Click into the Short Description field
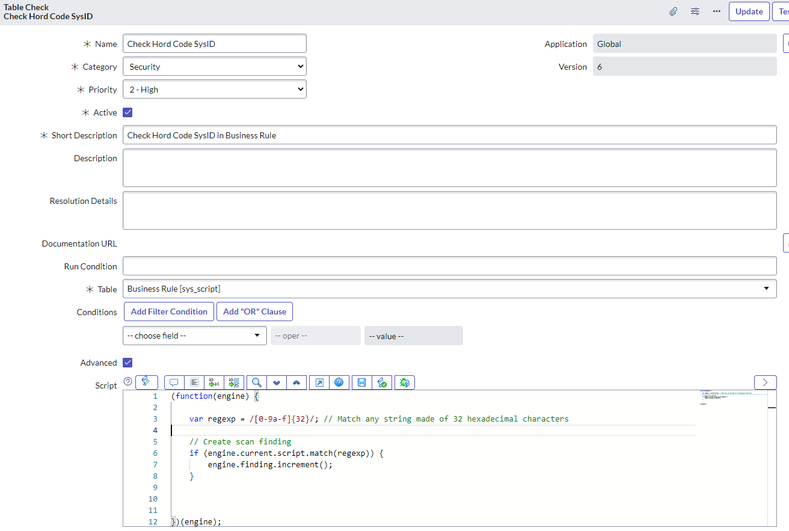The image size is (789, 531). pos(450,135)
